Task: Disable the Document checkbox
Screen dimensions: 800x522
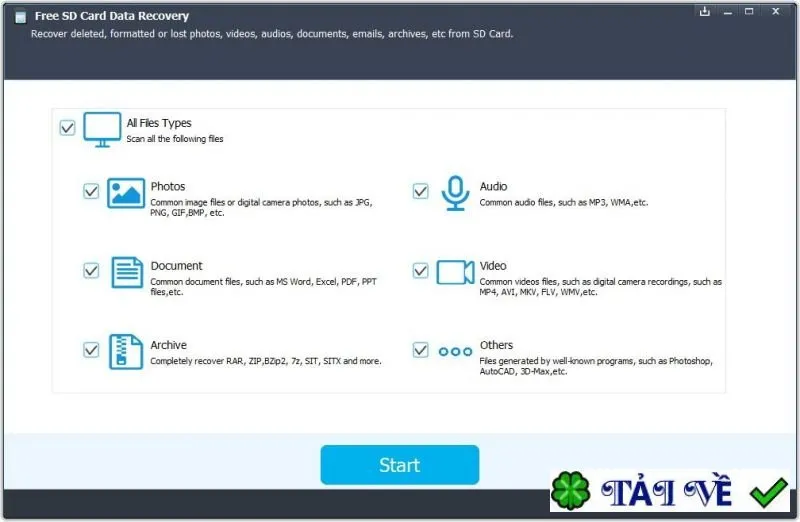Action: point(91,270)
